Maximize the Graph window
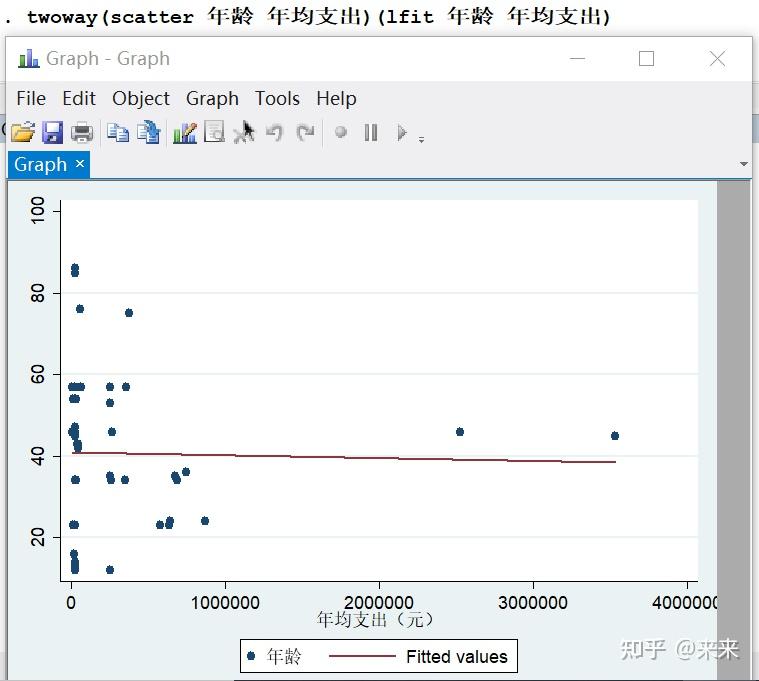This screenshot has height=681, width=759. click(x=647, y=59)
